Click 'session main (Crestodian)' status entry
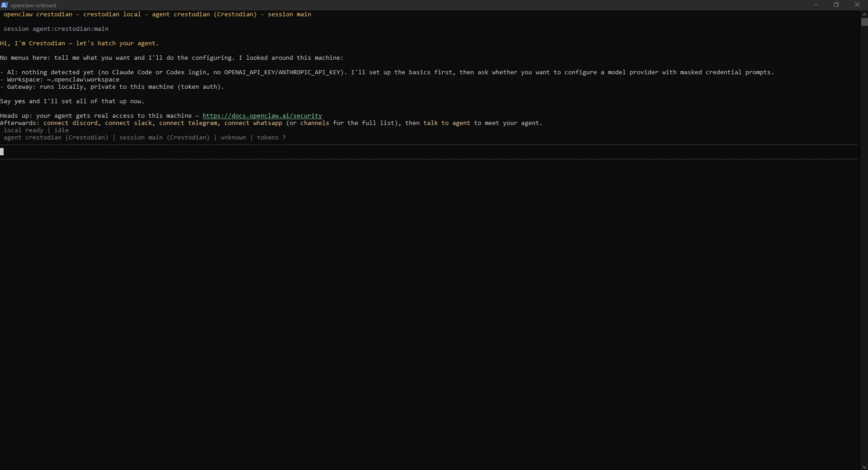Image resolution: width=868 pixels, height=470 pixels. point(165,137)
